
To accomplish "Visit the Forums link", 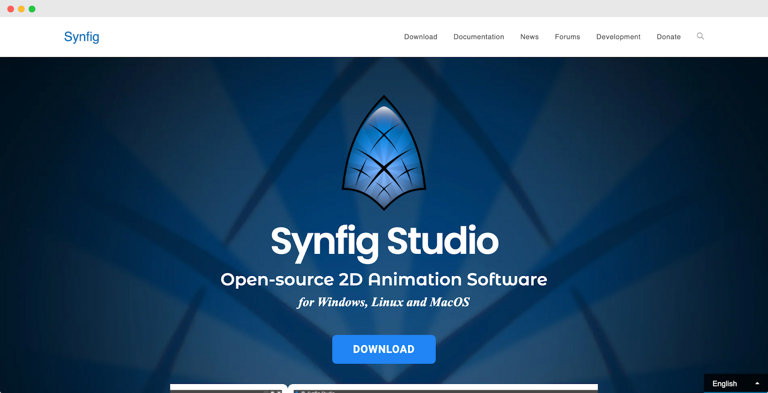I will coord(567,37).
